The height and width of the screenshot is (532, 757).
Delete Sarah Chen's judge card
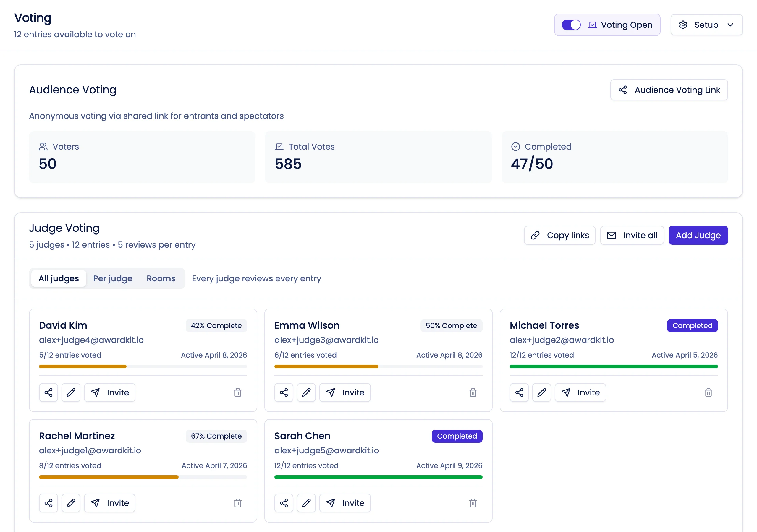click(x=473, y=503)
